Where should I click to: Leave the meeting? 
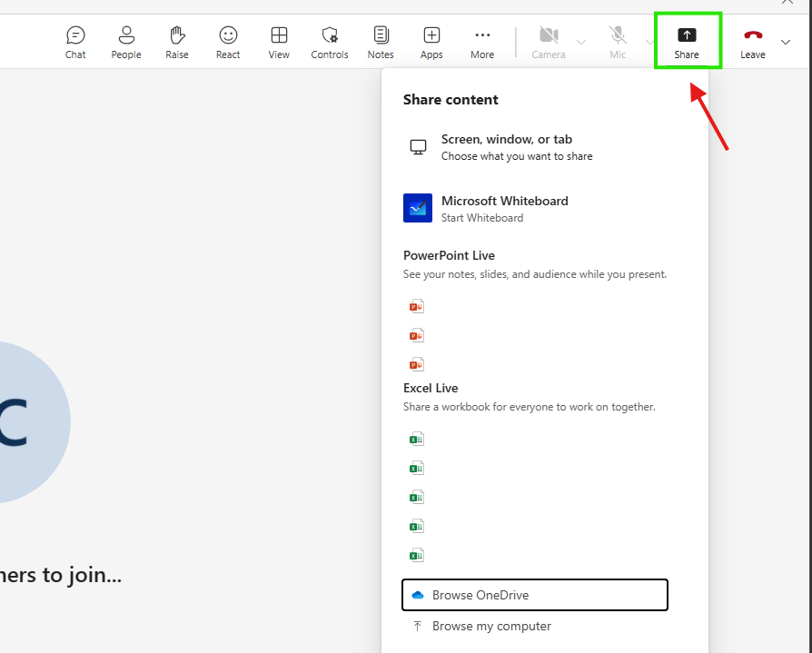click(752, 43)
